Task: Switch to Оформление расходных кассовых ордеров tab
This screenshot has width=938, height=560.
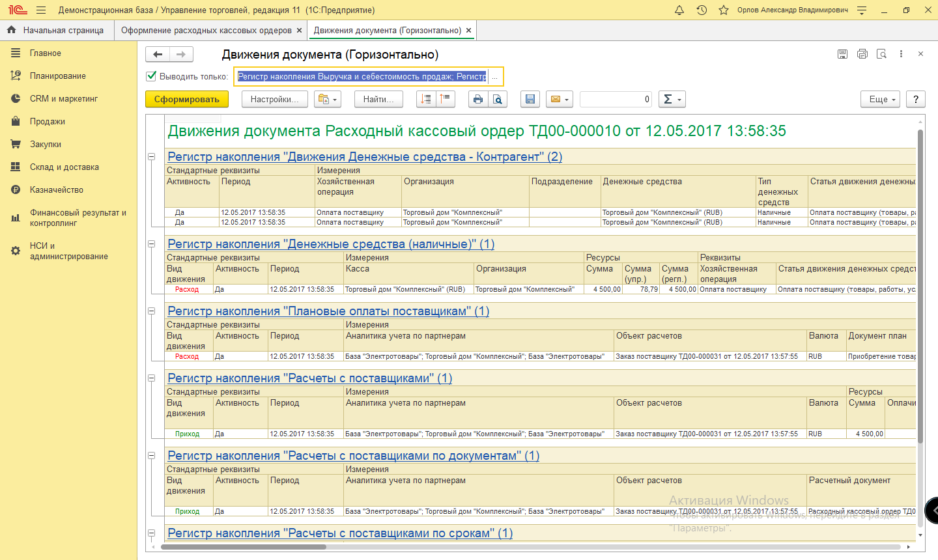Action: pyautogui.click(x=206, y=30)
